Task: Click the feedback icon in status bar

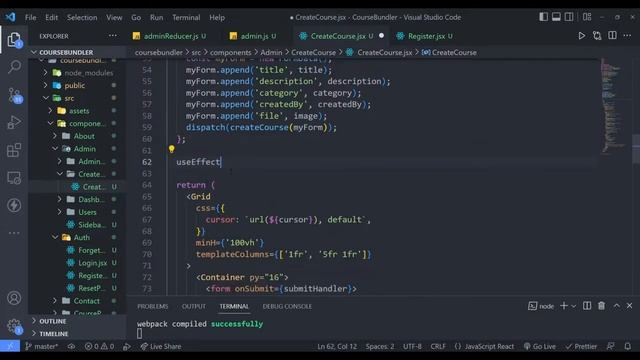Action: [611, 346]
